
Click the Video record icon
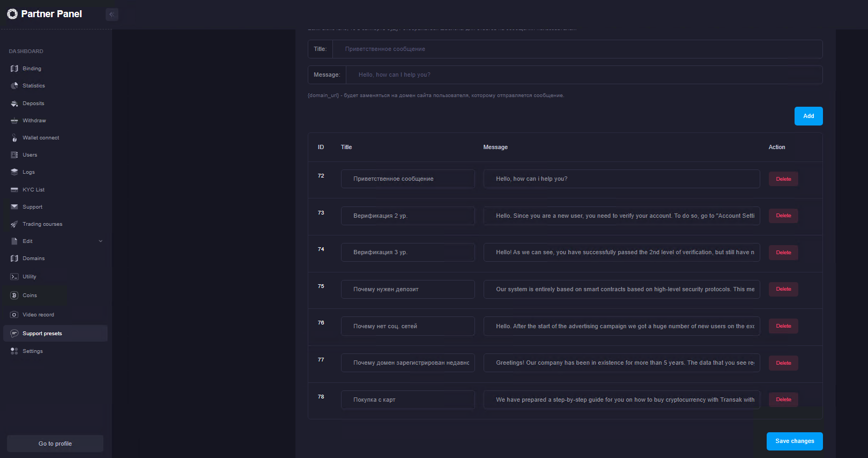click(14, 315)
